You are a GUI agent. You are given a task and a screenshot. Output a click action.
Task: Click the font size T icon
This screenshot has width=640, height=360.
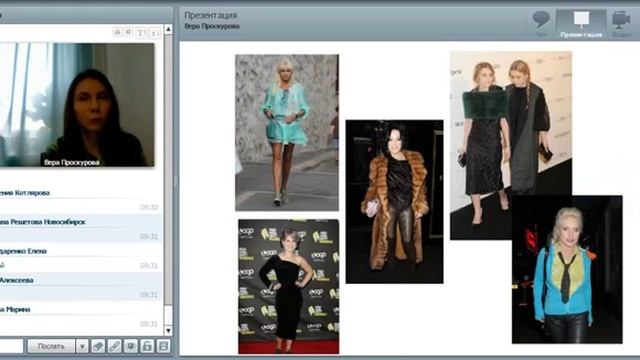click(141, 33)
